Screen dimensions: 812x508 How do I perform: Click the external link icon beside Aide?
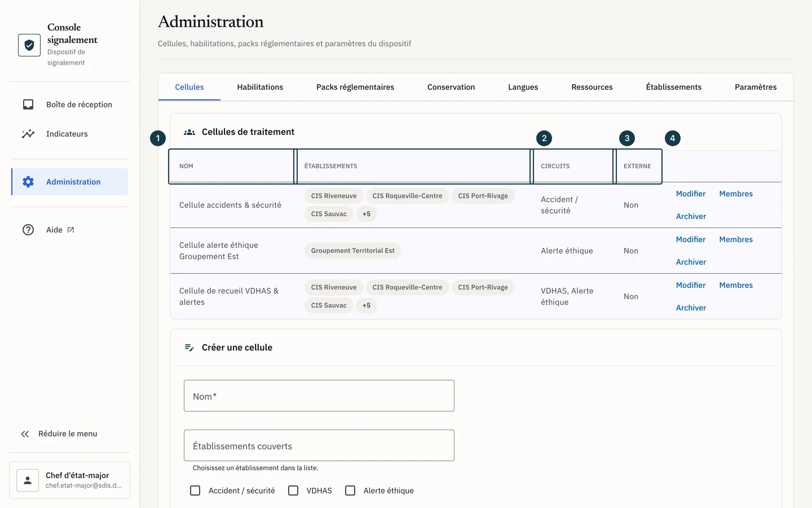[x=70, y=230]
